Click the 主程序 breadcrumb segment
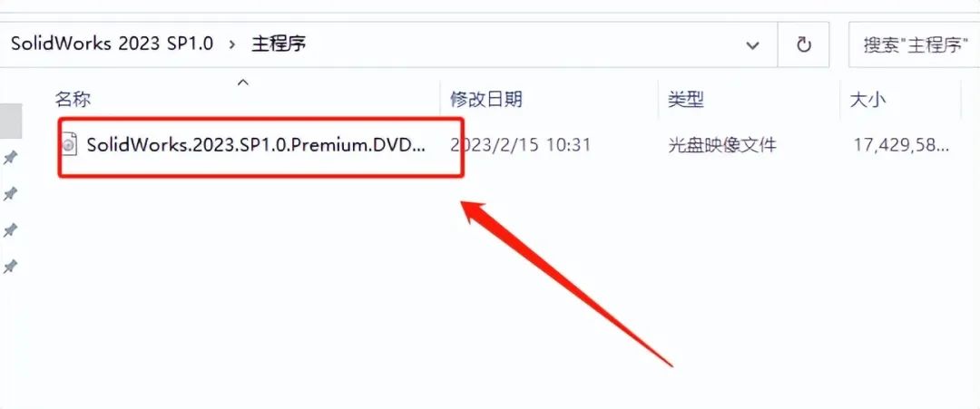980x409 pixels. click(x=279, y=44)
